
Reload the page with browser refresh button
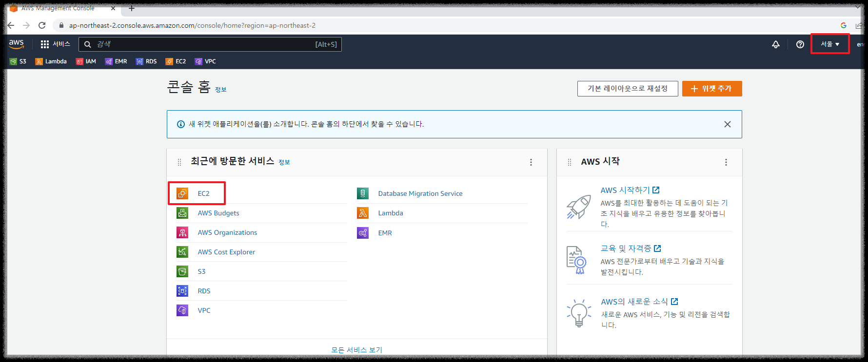coord(42,25)
